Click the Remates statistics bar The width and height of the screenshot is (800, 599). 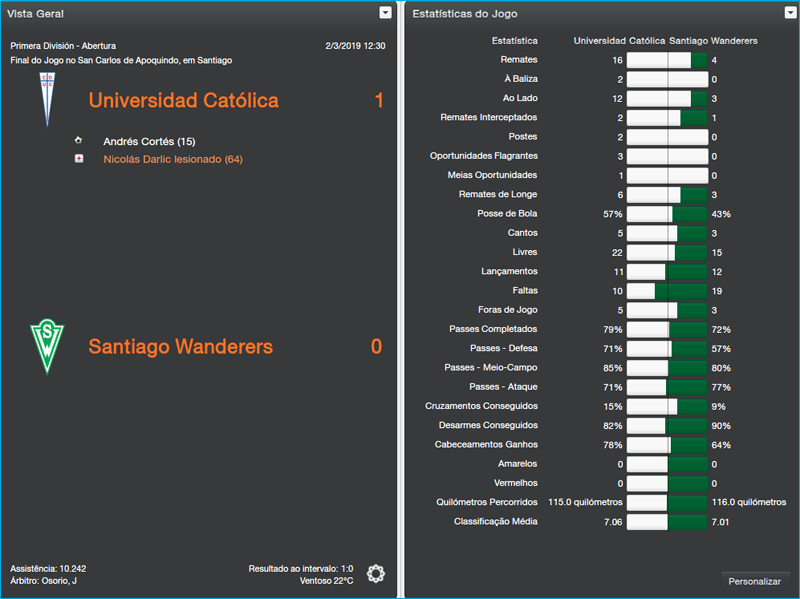666,61
